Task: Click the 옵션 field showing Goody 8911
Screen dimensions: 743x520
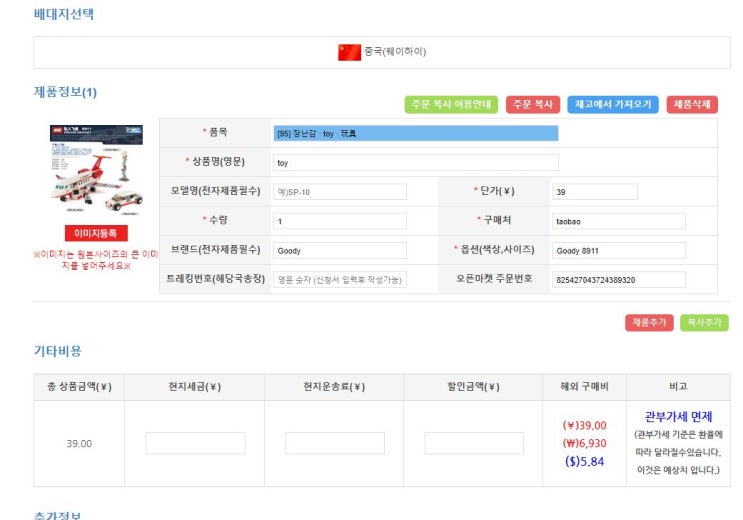Action: click(x=618, y=251)
